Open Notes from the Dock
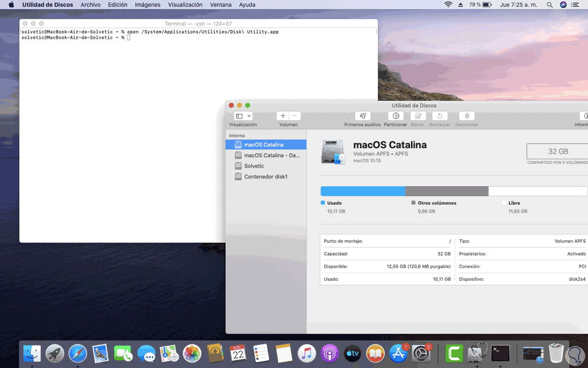 (x=284, y=353)
